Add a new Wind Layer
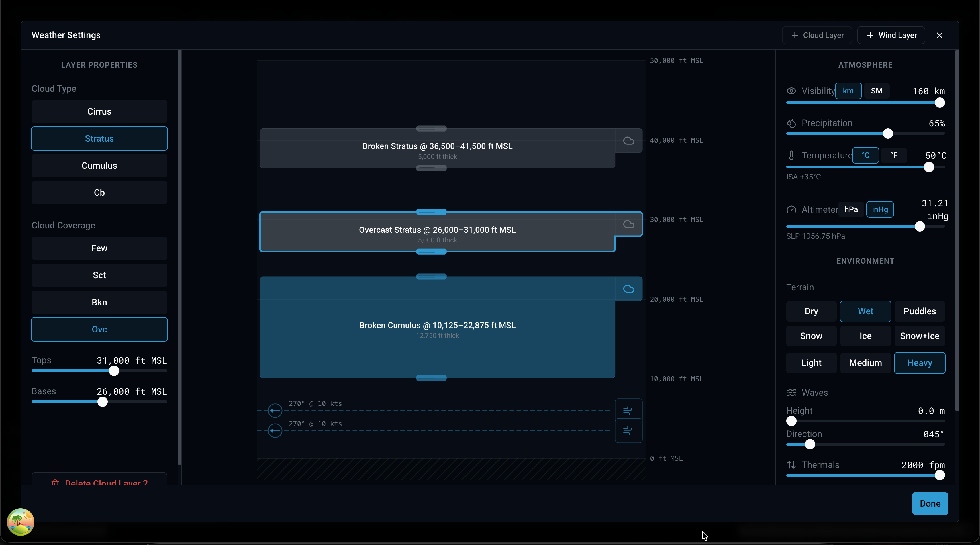Image resolution: width=980 pixels, height=545 pixels. pyautogui.click(x=891, y=35)
